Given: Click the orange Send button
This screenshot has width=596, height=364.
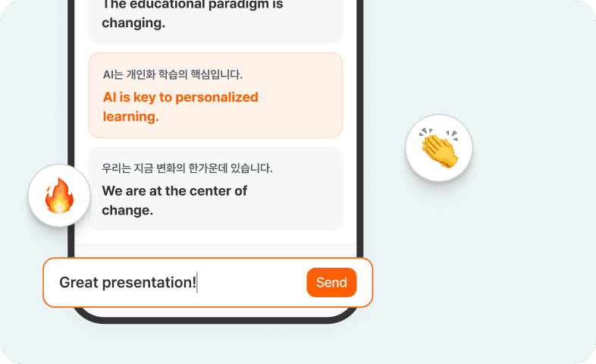Looking at the screenshot, I should (x=331, y=282).
